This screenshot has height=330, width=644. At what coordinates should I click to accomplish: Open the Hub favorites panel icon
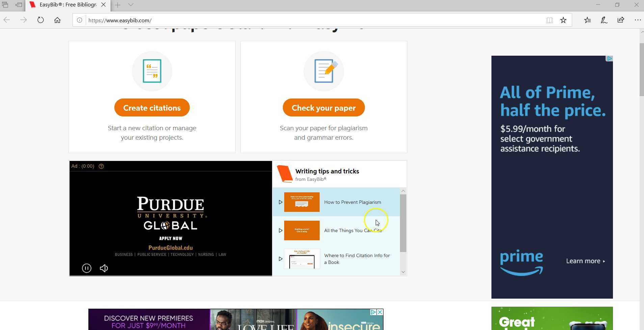tap(587, 20)
